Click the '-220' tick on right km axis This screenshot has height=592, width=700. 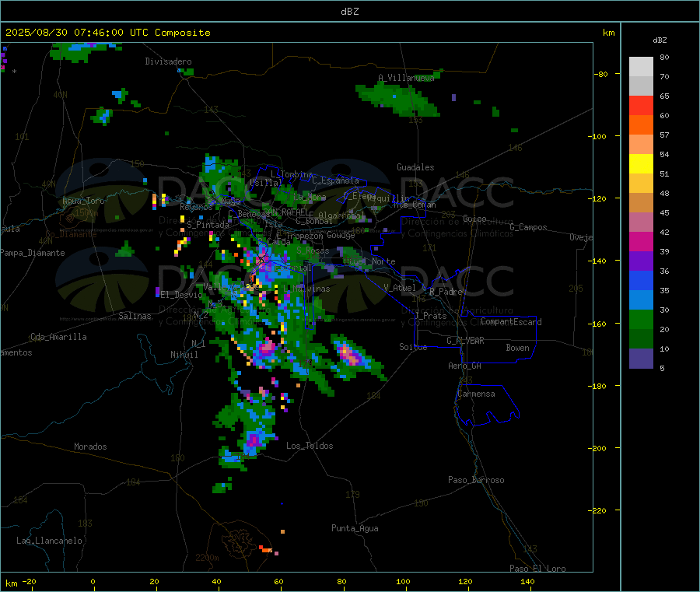pos(599,511)
